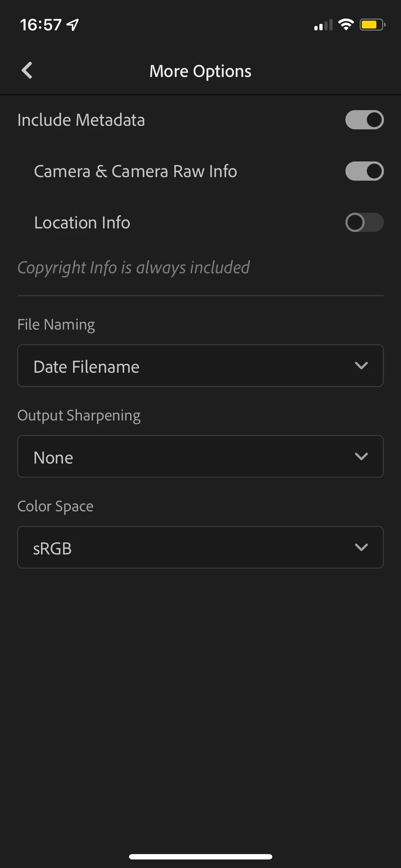Tap the battery indicator icon
Screen dimensions: 401x868
coord(372,25)
